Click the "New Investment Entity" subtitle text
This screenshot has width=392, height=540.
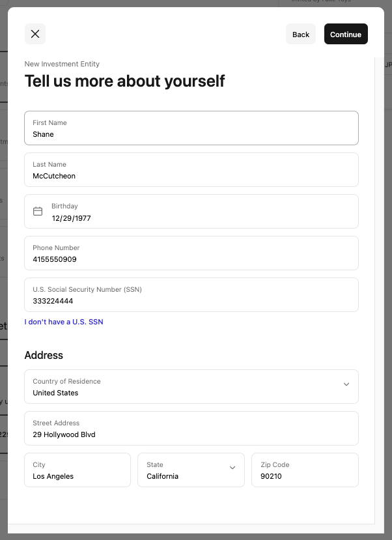(x=62, y=64)
